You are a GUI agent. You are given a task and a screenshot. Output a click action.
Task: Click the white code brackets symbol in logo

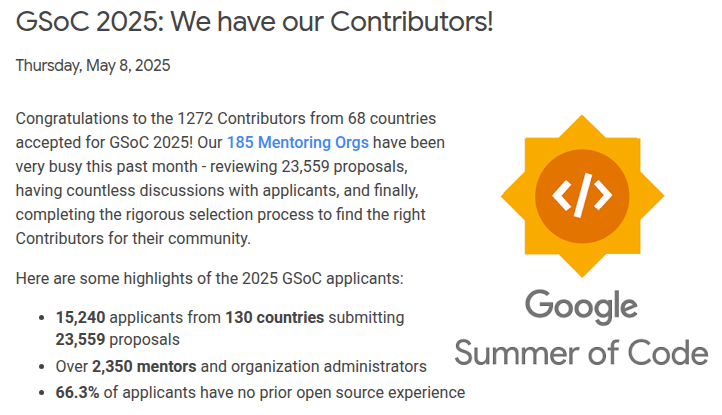(582, 195)
